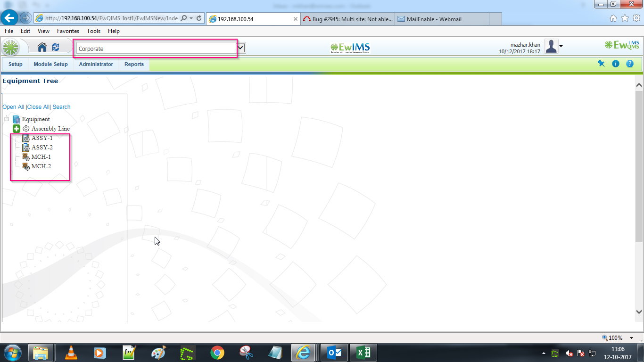Open Snipping Tool from taskbar

pyautogui.click(x=246, y=353)
